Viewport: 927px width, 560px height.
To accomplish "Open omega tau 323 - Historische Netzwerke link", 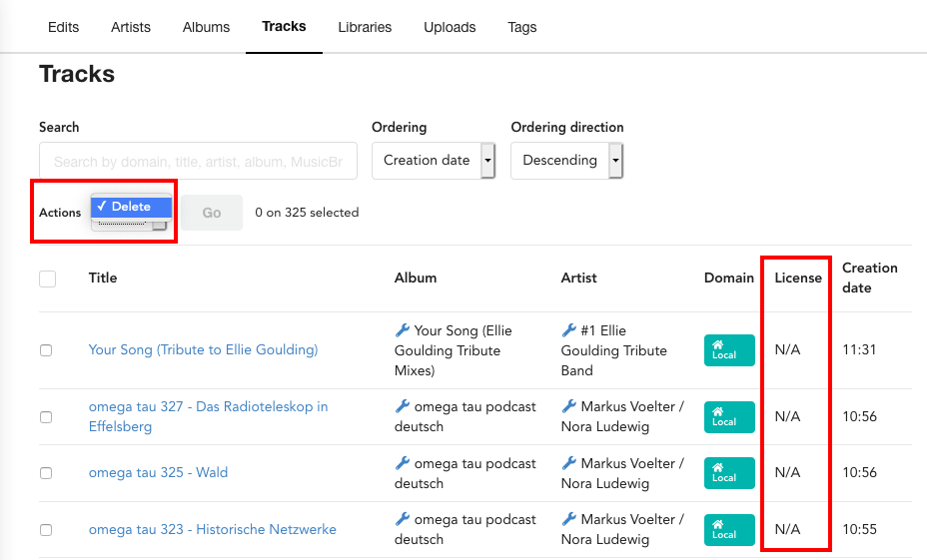I will pyautogui.click(x=212, y=529).
